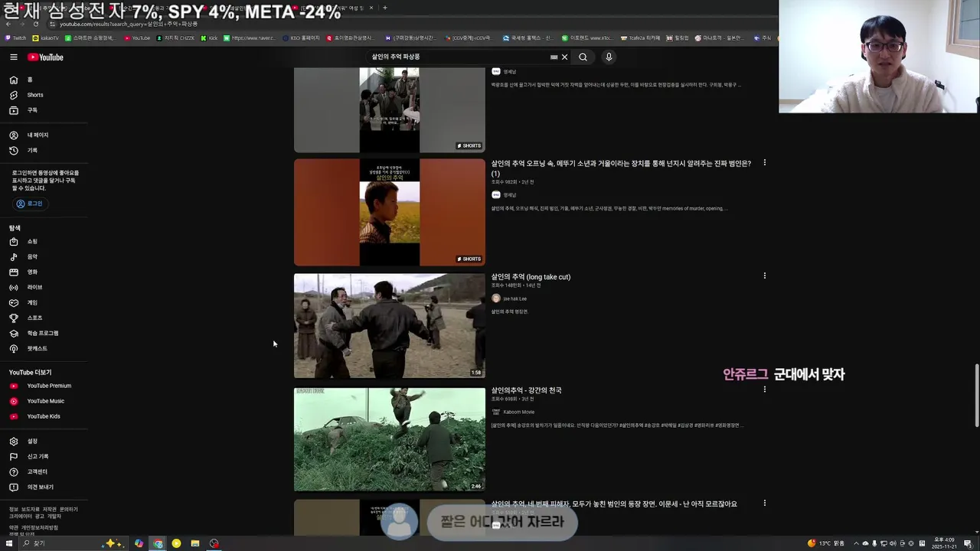Open the on-screen keyboard icon in search box
Image resolution: width=980 pixels, height=551 pixels.
click(554, 57)
